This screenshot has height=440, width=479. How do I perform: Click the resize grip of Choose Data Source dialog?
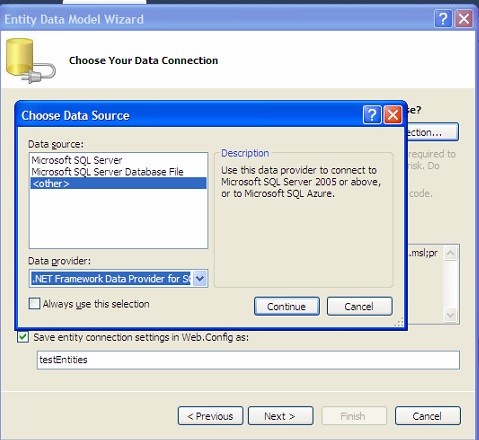click(x=399, y=322)
